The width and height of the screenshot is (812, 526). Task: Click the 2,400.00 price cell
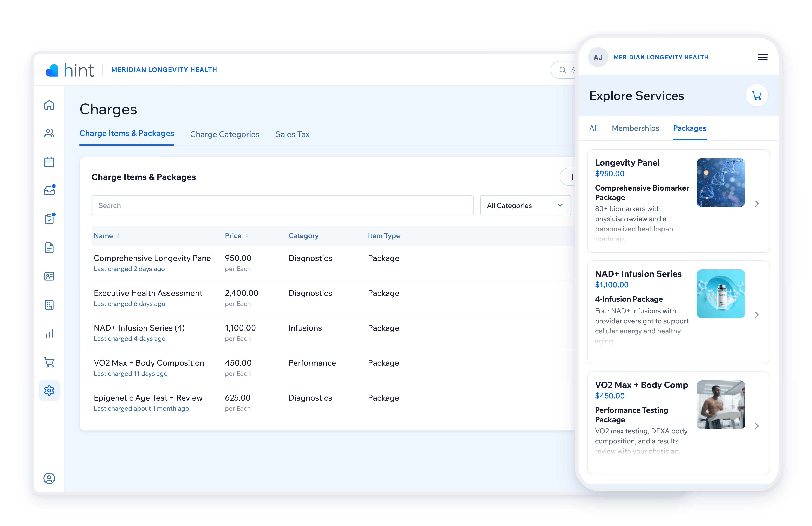point(242,293)
